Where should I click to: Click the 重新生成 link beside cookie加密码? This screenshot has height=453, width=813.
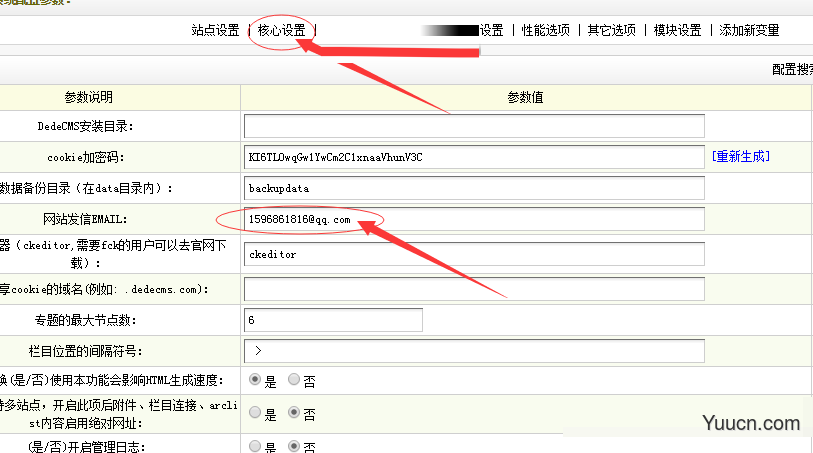click(741, 157)
